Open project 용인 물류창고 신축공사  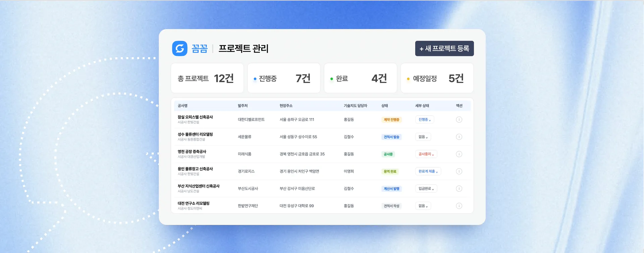195,169
